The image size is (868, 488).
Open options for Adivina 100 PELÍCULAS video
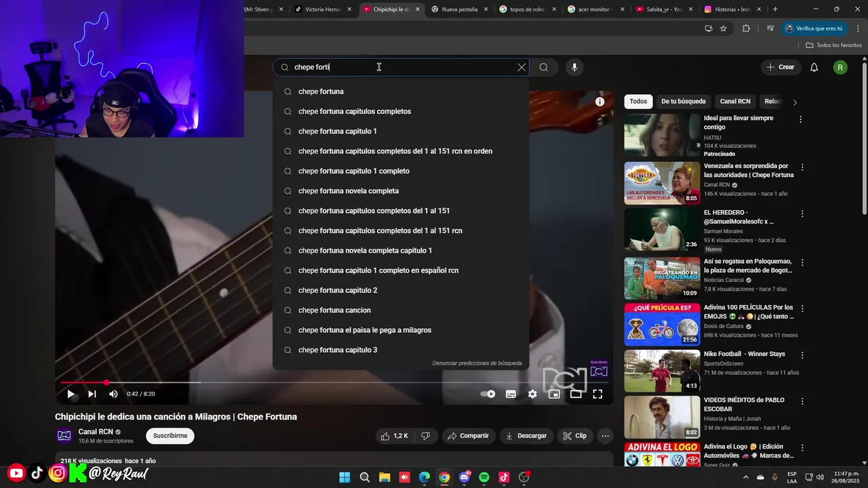point(802,308)
